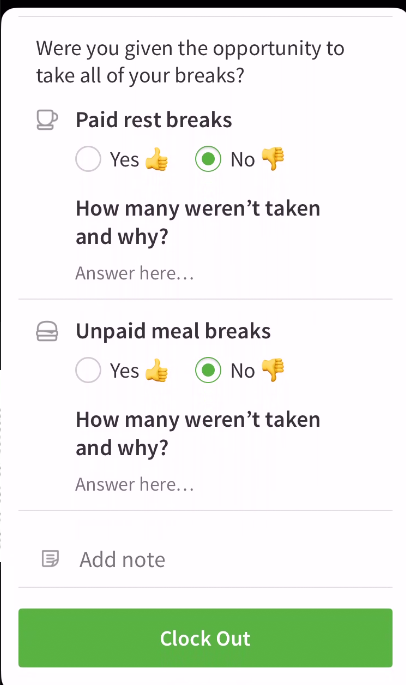Viewport: 406px width, 685px height.
Task: Click the breaks opportunity question text
Action: 190,62
